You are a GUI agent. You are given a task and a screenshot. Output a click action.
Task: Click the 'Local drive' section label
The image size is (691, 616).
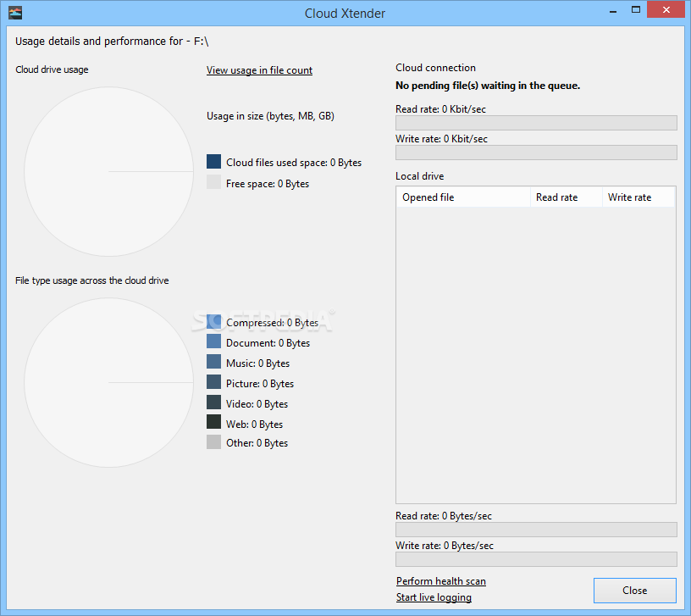click(x=419, y=176)
